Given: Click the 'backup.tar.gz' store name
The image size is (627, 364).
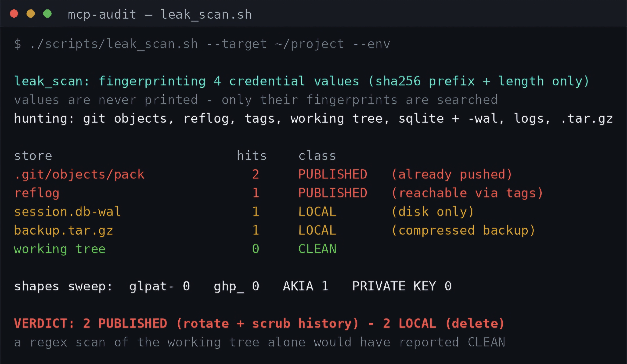Looking at the screenshot, I should pos(64,231).
